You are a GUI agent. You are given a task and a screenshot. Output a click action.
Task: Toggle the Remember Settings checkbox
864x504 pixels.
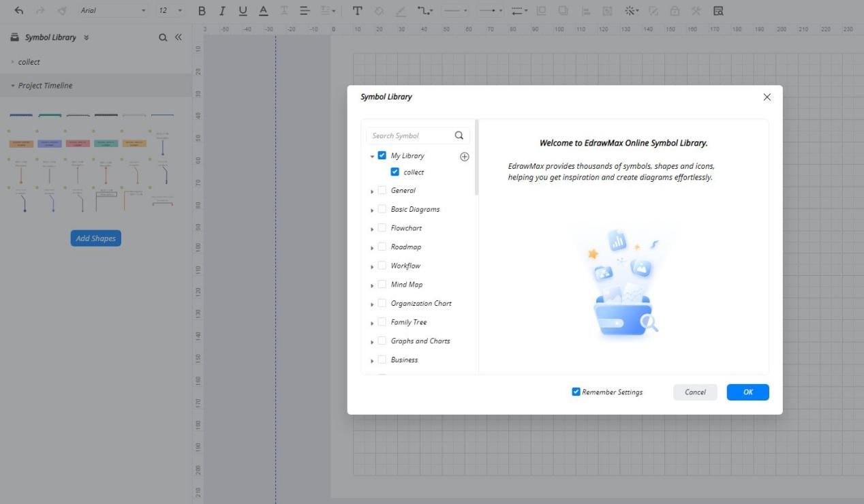(576, 392)
